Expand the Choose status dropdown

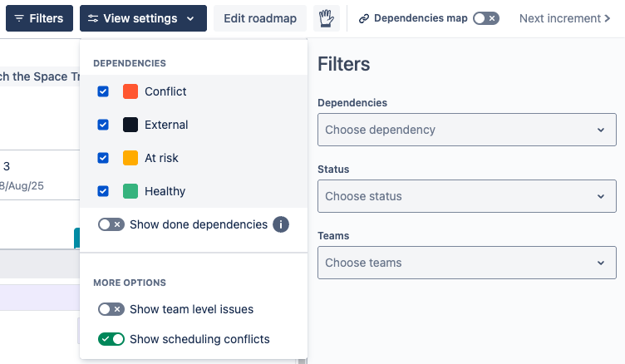pyautogui.click(x=466, y=196)
